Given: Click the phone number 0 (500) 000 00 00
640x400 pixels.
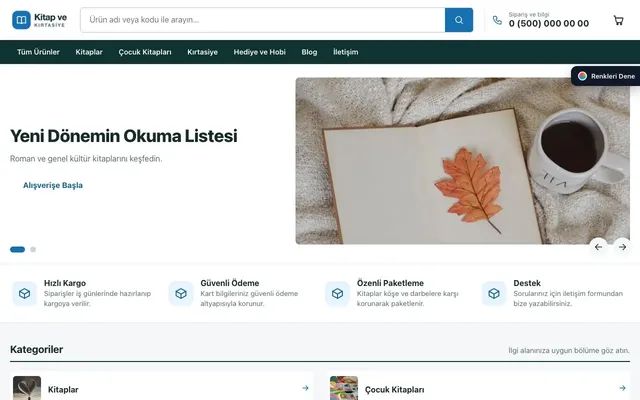Looking at the screenshot, I should 549,24.
